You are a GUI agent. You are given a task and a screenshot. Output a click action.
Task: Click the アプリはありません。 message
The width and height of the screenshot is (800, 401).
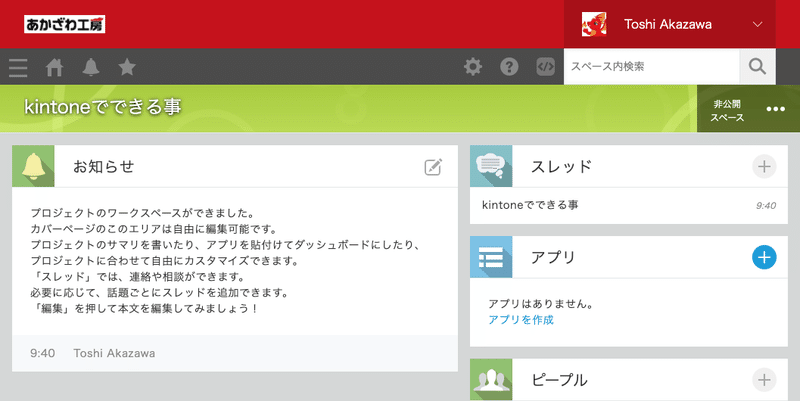(541, 304)
